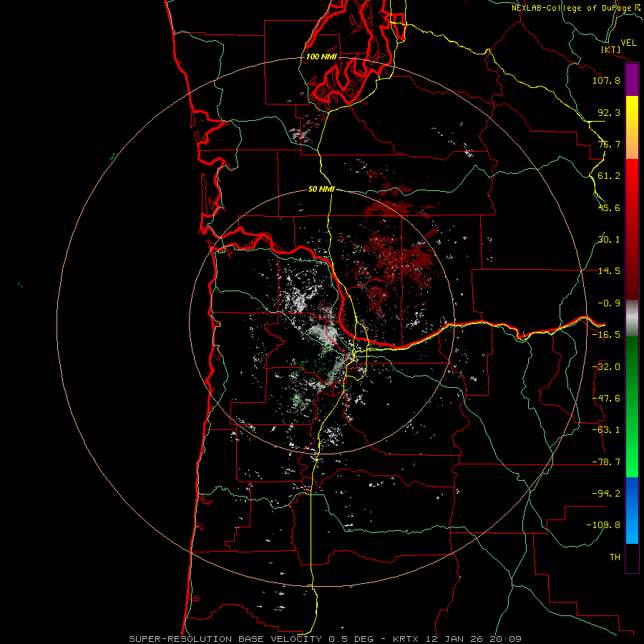
Task: Pick the green segment of the color bar
Action: 632,406
